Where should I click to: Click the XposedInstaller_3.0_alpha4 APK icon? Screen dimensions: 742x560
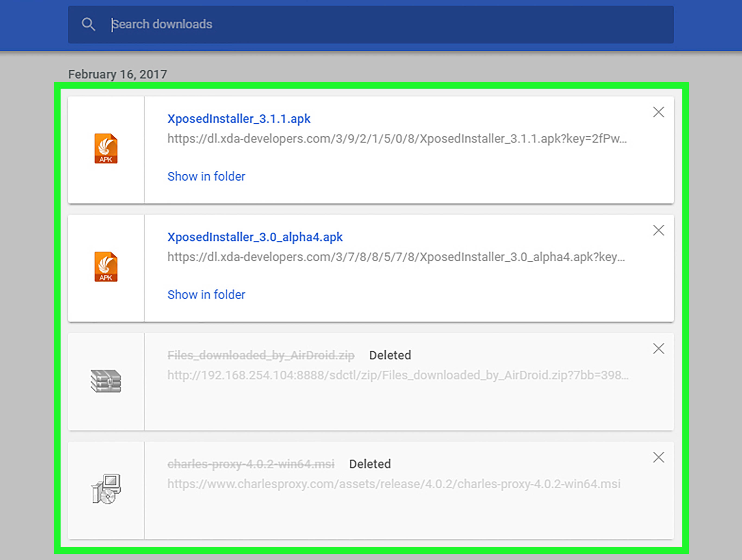click(106, 267)
